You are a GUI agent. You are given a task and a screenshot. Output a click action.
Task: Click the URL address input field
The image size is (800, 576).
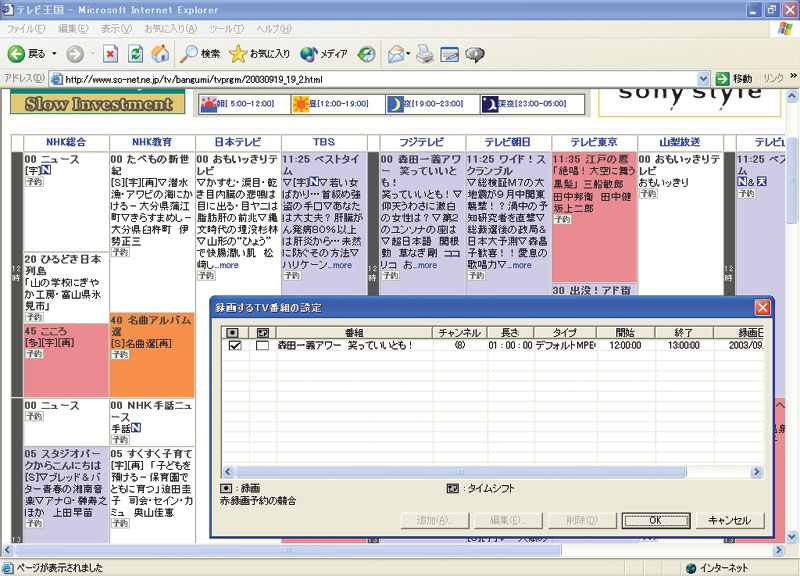click(x=380, y=79)
